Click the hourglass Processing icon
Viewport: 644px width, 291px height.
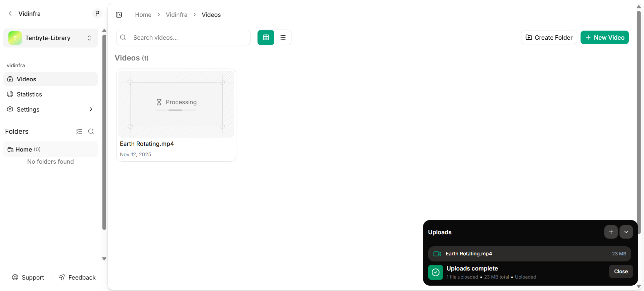[159, 102]
